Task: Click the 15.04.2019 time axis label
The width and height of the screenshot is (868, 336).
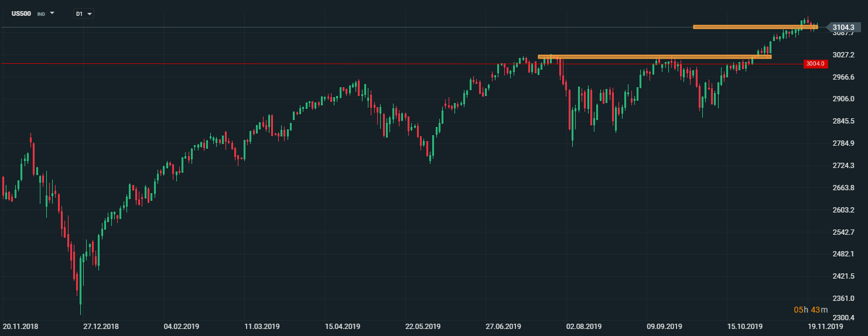Action: pyautogui.click(x=343, y=326)
